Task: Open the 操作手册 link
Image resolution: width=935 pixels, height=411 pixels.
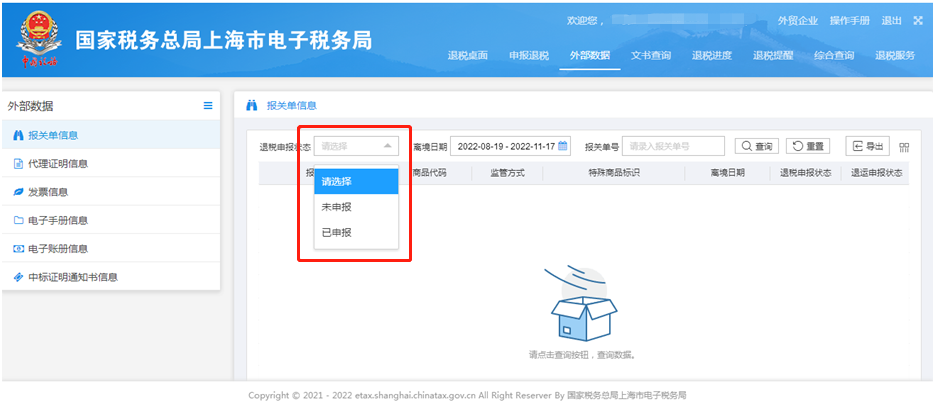Action: click(849, 21)
